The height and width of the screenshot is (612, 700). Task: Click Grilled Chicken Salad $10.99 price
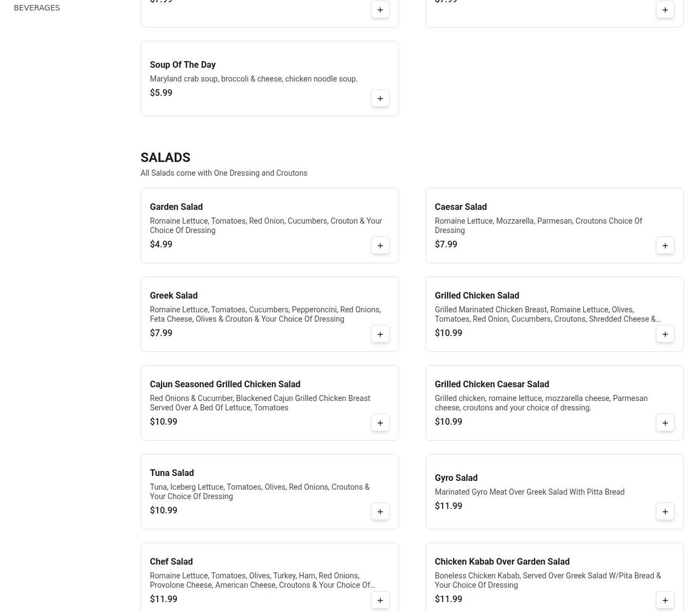tap(449, 333)
